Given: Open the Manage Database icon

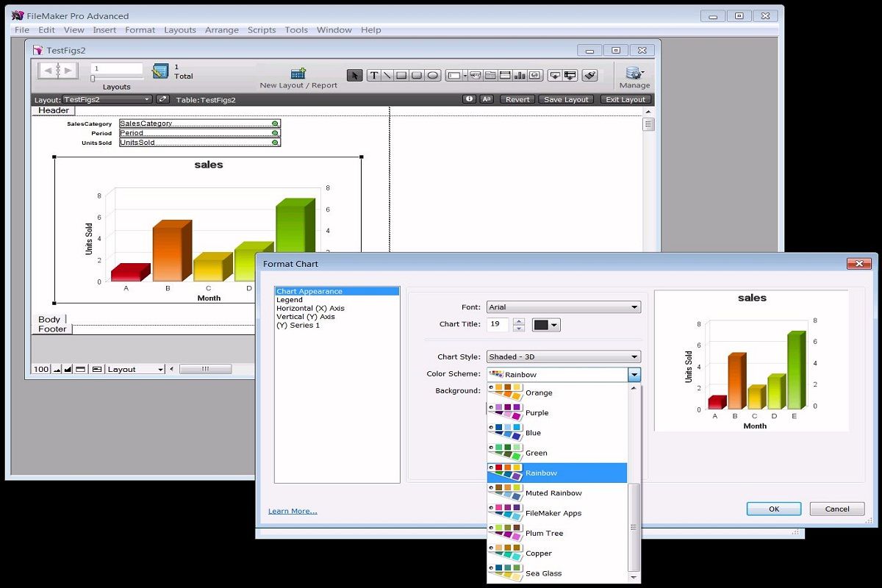Looking at the screenshot, I should tap(633, 73).
